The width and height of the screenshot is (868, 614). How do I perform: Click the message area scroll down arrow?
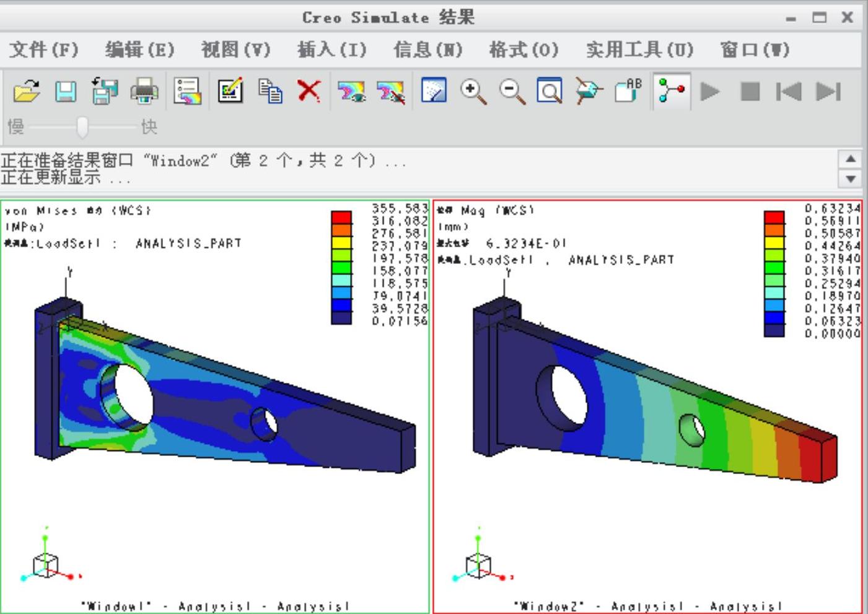(851, 178)
